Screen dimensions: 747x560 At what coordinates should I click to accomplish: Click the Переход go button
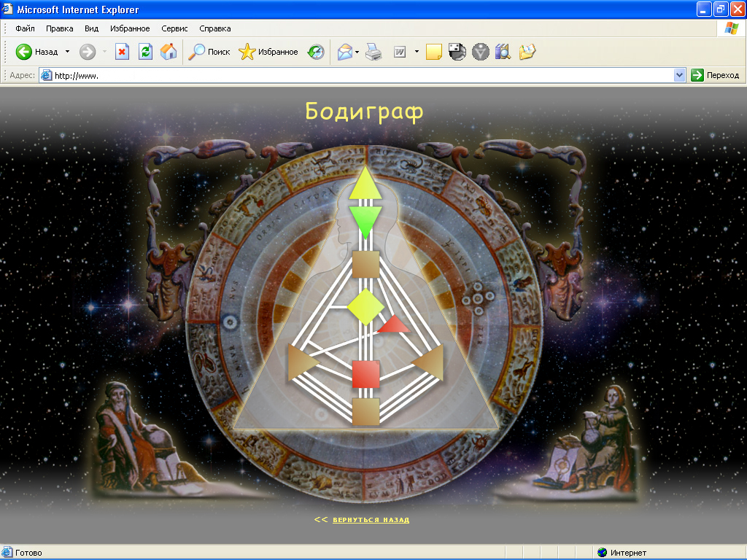(x=715, y=75)
